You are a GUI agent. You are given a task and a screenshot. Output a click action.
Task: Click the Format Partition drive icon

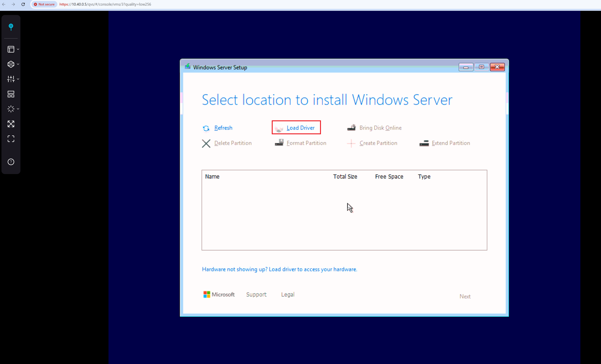tap(279, 143)
